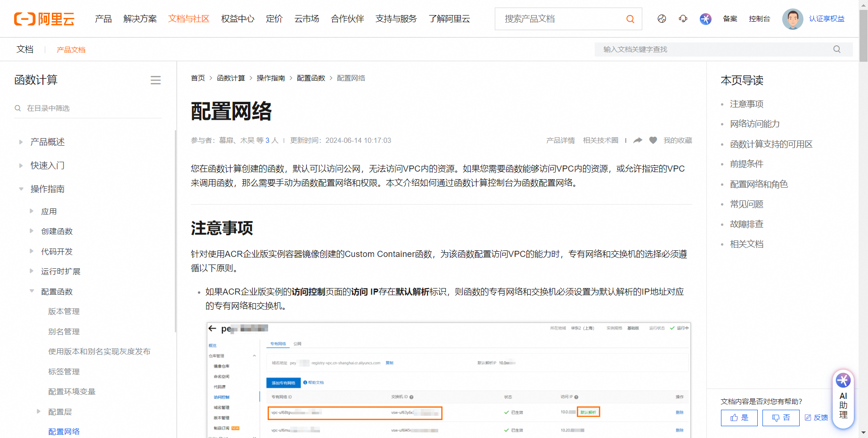Click the 首页 breadcrumb
This screenshot has width=868, height=438.
pyautogui.click(x=198, y=78)
